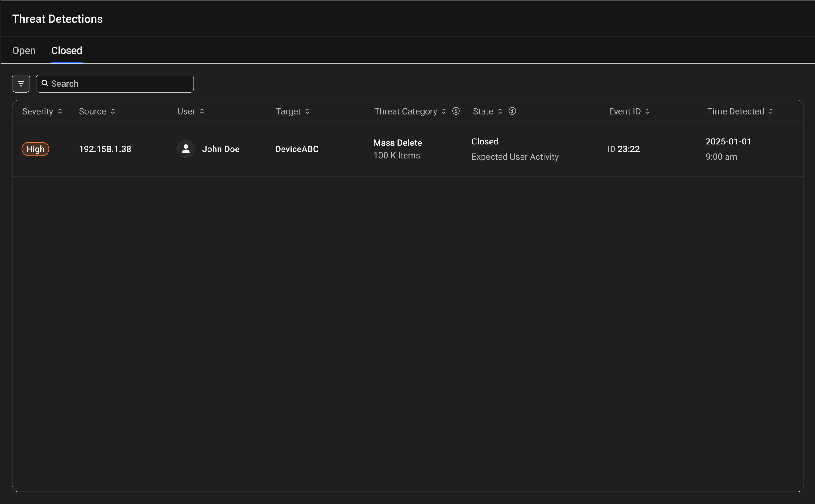This screenshot has width=815, height=504.
Task: Sort by Time Detected column
Action: 771,111
